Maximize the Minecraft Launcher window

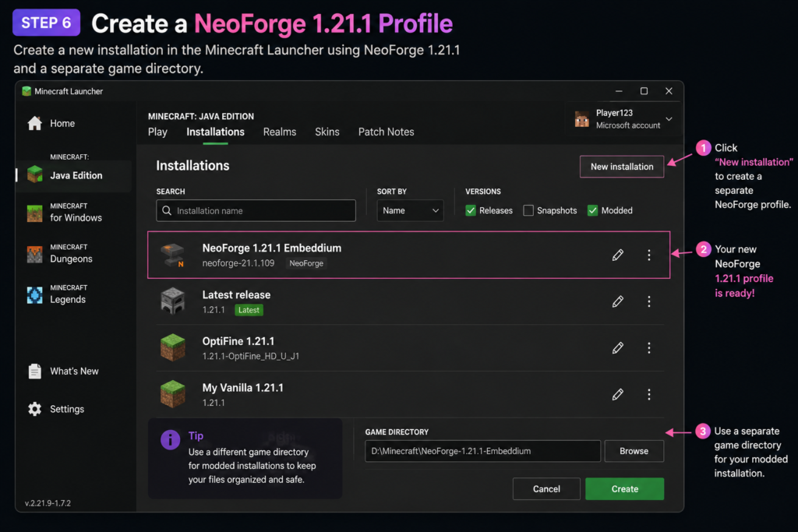tap(644, 91)
